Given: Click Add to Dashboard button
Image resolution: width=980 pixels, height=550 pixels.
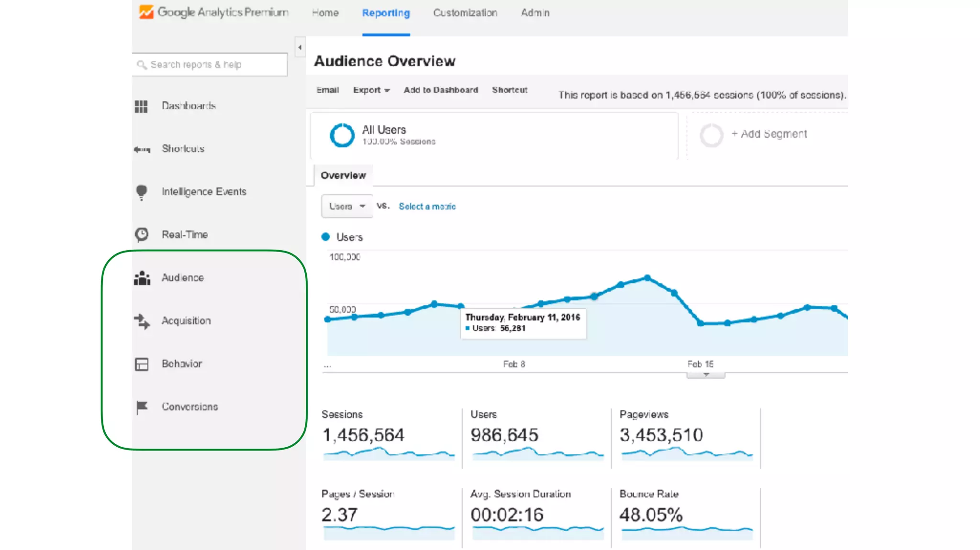Looking at the screenshot, I should (x=441, y=90).
